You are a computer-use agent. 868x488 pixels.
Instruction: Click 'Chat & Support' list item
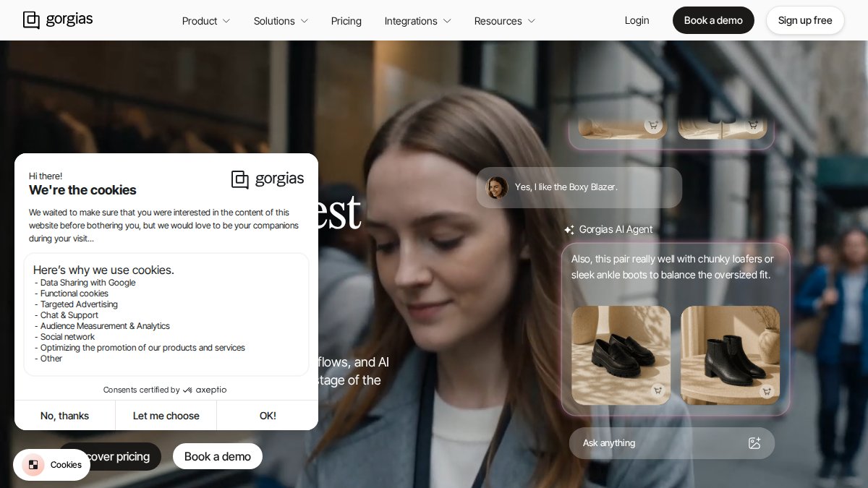[69, 315]
